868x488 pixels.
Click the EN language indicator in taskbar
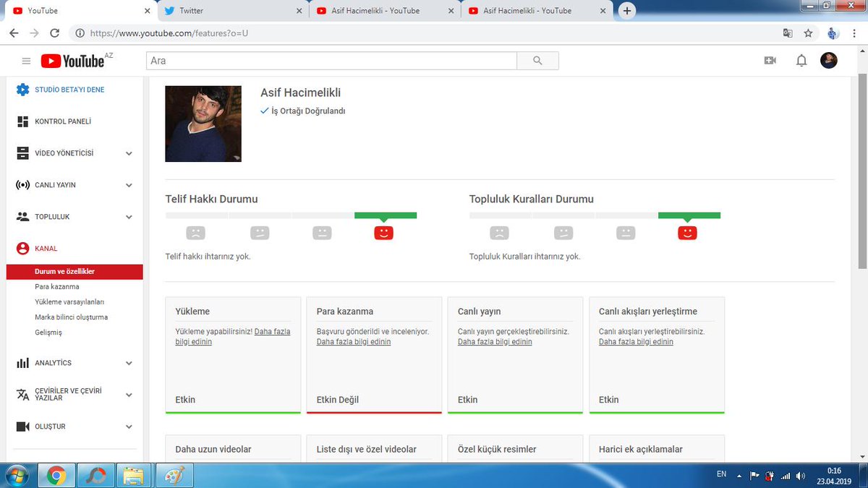721,475
